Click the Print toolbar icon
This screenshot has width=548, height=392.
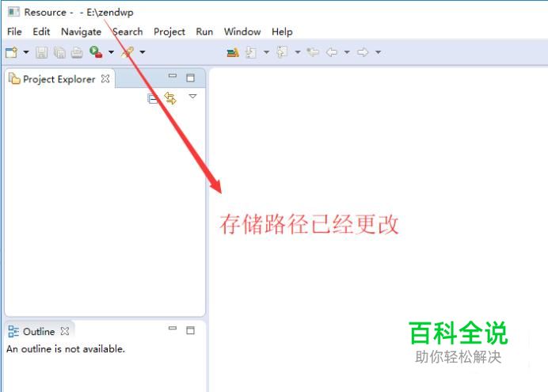point(77,52)
